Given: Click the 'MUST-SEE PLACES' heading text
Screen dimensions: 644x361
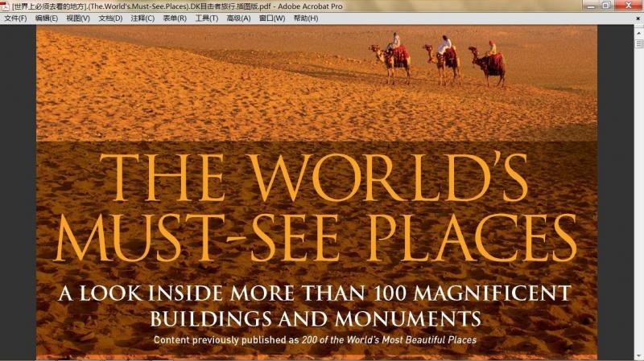Looking at the screenshot, I should pyautogui.click(x=316, y=237).
